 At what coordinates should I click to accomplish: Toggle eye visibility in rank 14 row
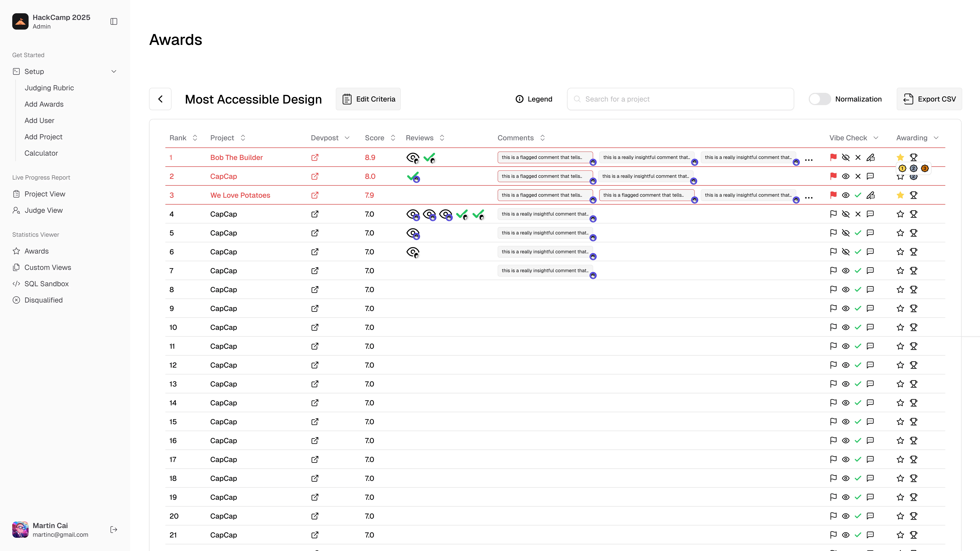[846, 403]
